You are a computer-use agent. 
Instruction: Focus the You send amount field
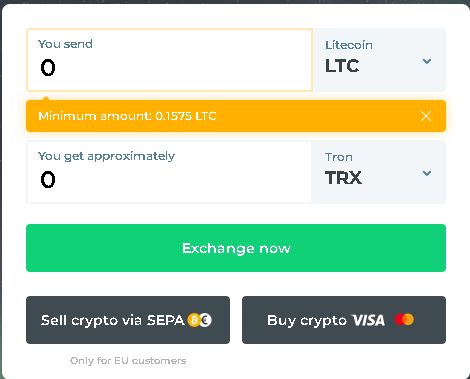click(x=169, y=60)
